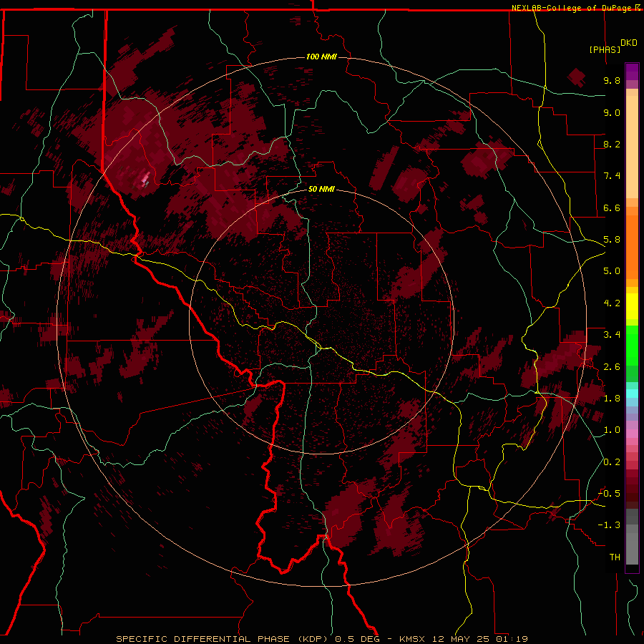Viewport: 644px width, 644px height.
Task: Pick the yellow band on the color scale
Action: (x=632, y=306)
